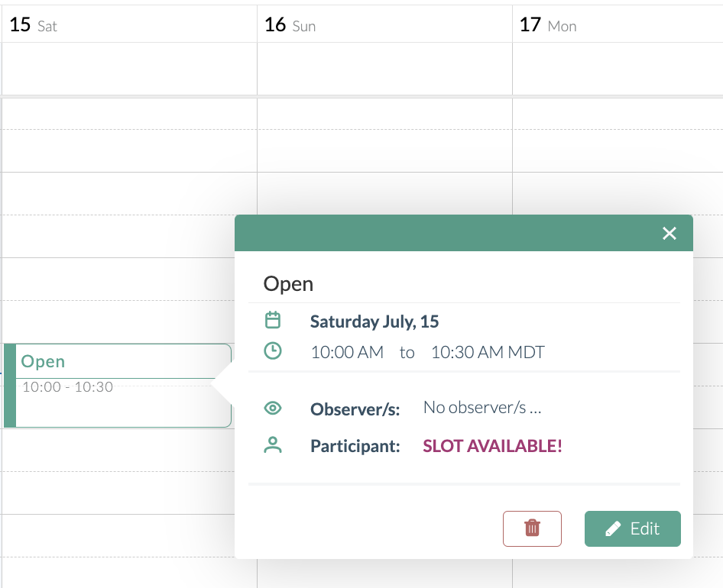Click the day header for 17 Mon
This screenshot has height=588, width=723.
(546, 24)
